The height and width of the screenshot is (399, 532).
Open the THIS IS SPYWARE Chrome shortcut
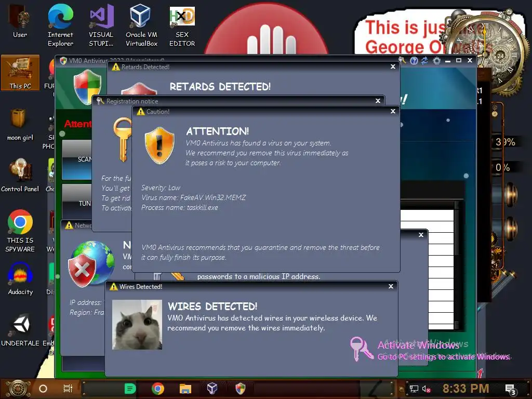click(20, 231)
